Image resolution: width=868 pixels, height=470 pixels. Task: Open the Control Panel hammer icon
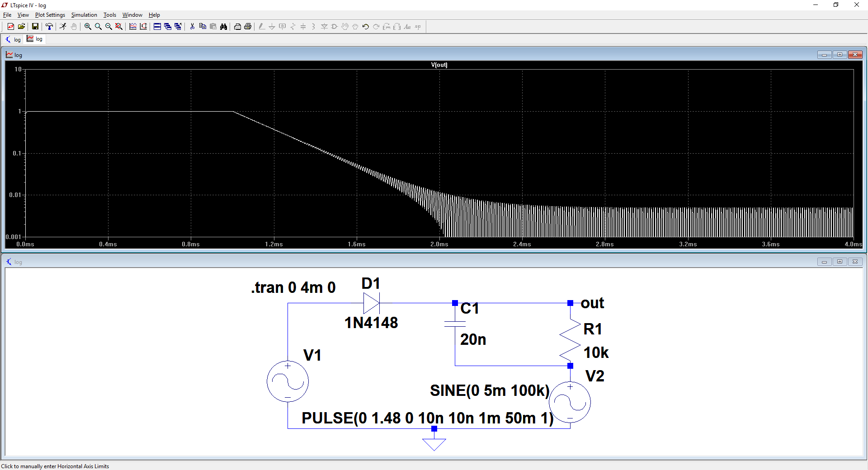click(49, 27)
